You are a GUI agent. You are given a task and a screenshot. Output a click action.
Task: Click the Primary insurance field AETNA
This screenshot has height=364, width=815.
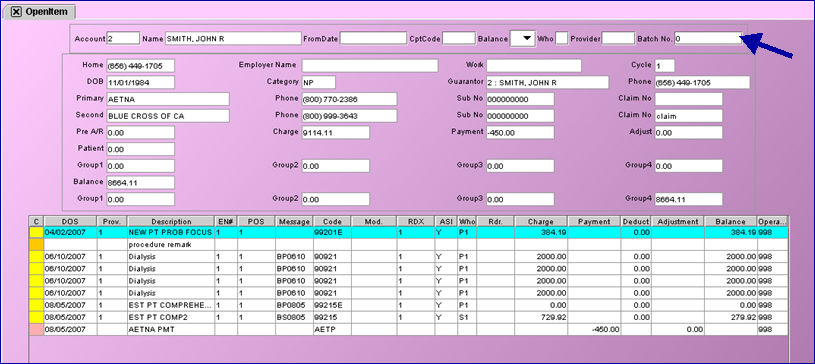tap(168, 99)
